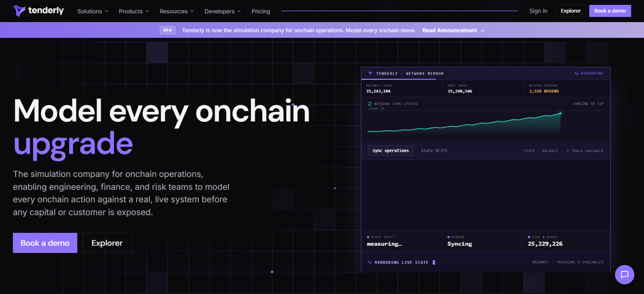Click + TRACK VARIABLE in the panel
This screenshot has width=644, height=294.
click(585, 151)
